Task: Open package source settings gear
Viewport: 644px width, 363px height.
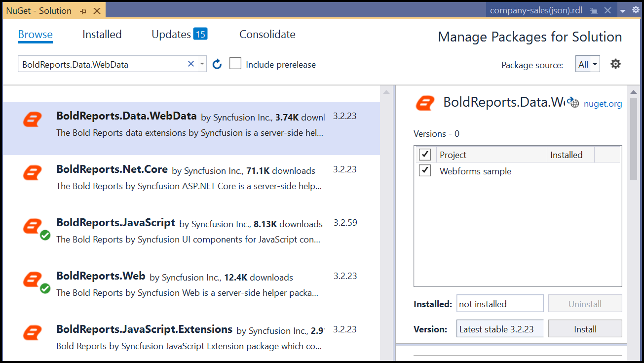Action: (x=615, y=64)
